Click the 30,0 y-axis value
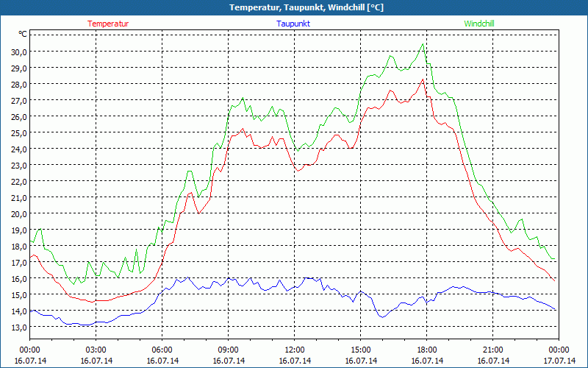Viewport: 588px width, 368px height. (x=19, y=52)
